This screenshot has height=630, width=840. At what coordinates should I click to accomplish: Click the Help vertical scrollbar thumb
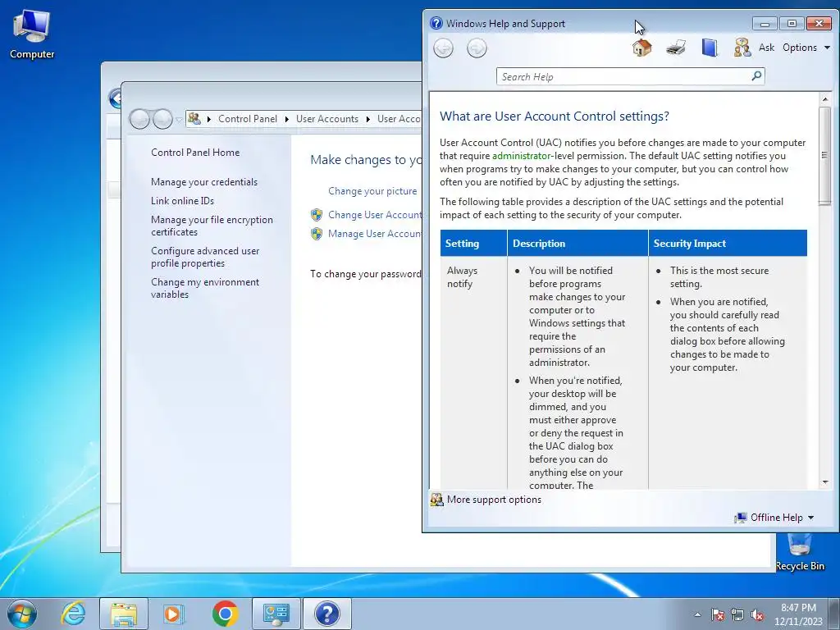[x=825, y=155]
